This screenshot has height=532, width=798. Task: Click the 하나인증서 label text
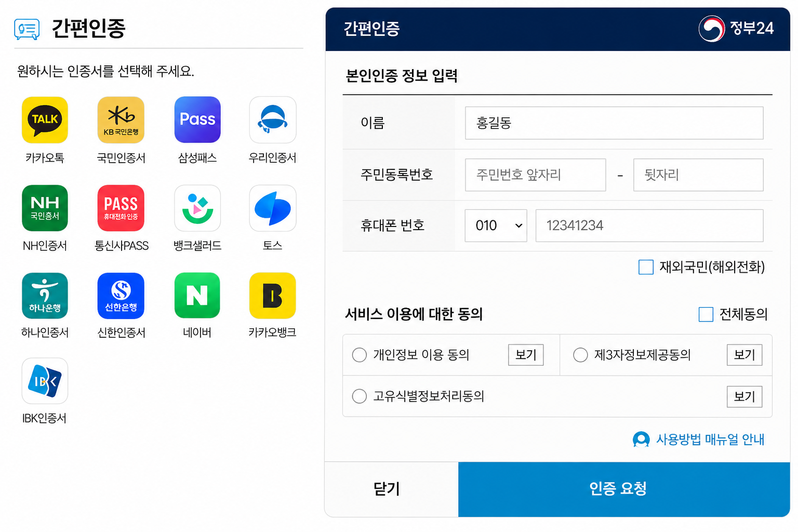45,332
